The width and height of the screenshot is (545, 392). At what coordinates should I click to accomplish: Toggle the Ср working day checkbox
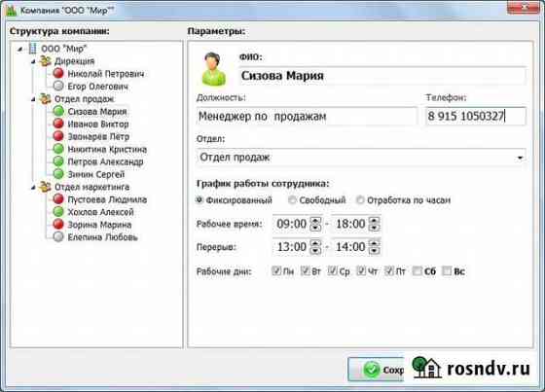coord(332,270)
